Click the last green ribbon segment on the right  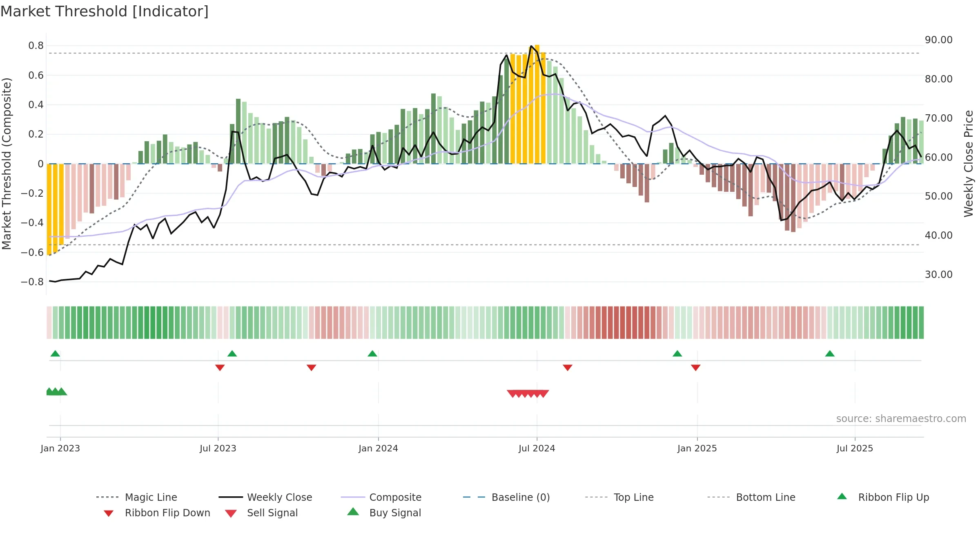921,322
